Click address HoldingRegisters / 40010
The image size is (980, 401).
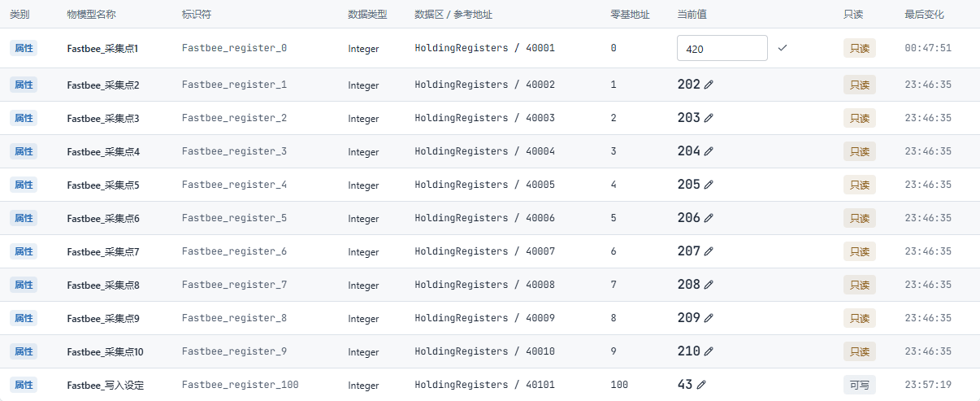(x=485, y=351)
